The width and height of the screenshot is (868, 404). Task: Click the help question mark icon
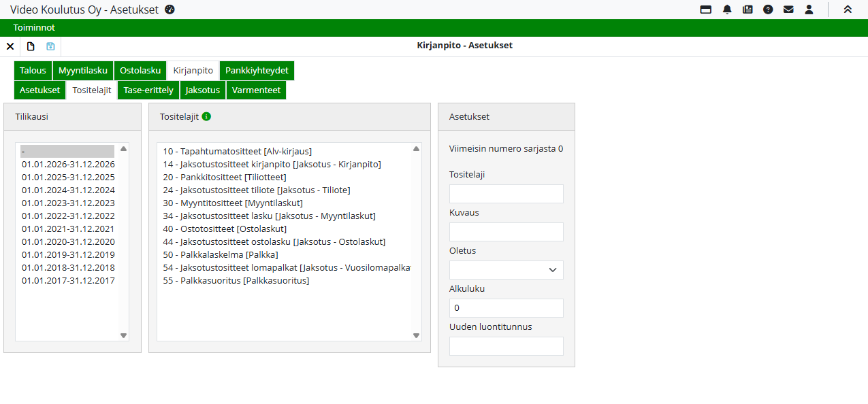coord(768,10)
